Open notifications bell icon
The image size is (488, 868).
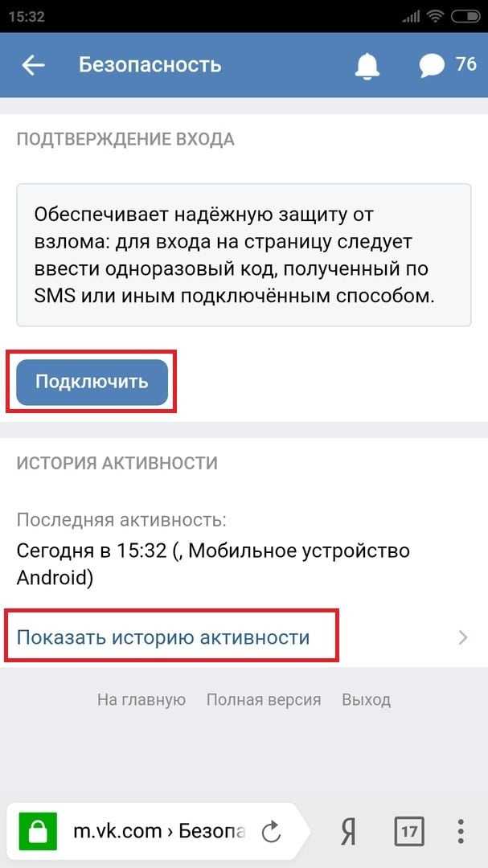[367, 66]
